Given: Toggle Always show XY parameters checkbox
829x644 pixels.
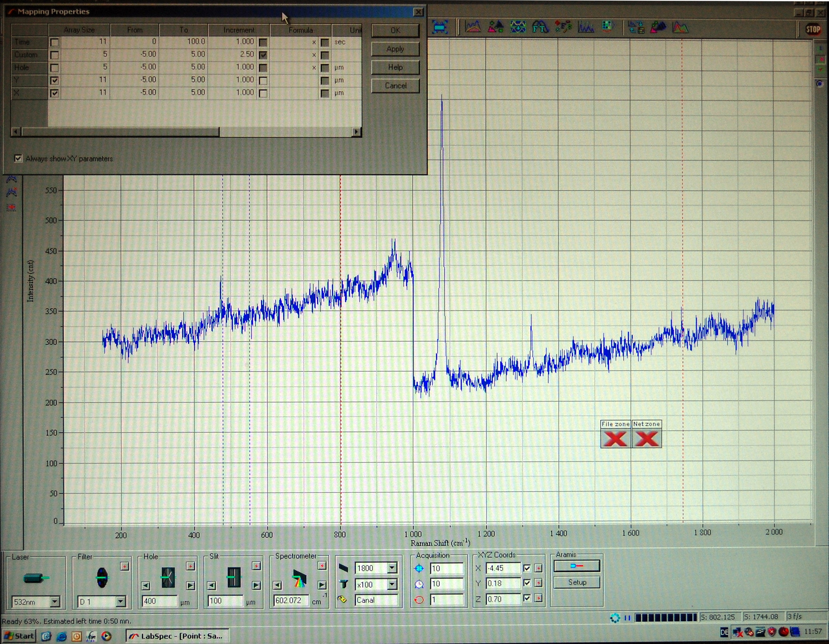Looking at the screenshot, I should point(18,158).
